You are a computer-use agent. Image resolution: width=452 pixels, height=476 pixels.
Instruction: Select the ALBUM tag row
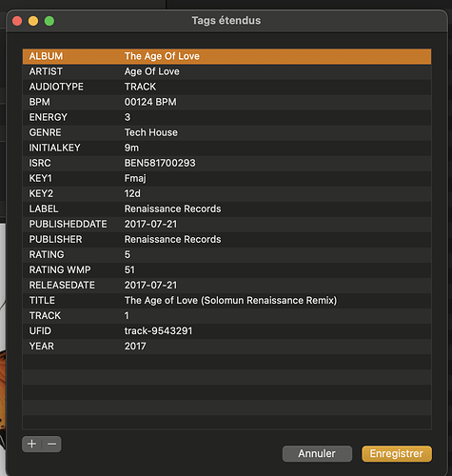(x=226, y=56)
